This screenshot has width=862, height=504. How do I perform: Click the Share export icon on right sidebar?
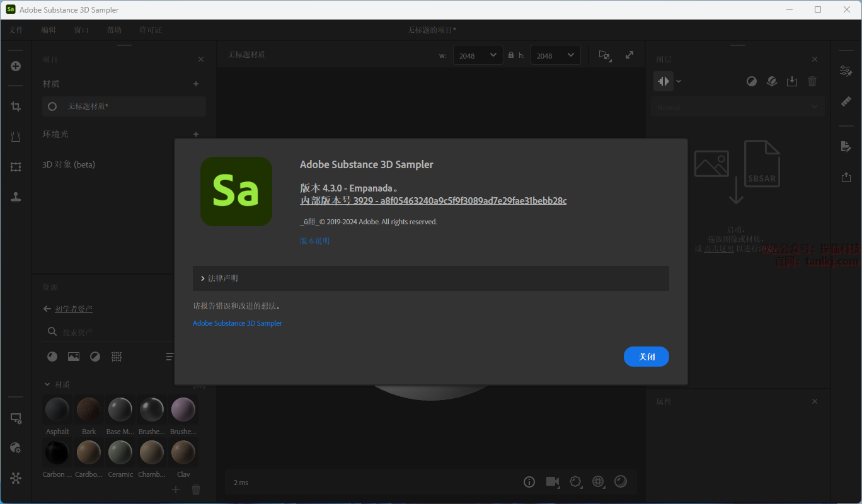point(846,178)
